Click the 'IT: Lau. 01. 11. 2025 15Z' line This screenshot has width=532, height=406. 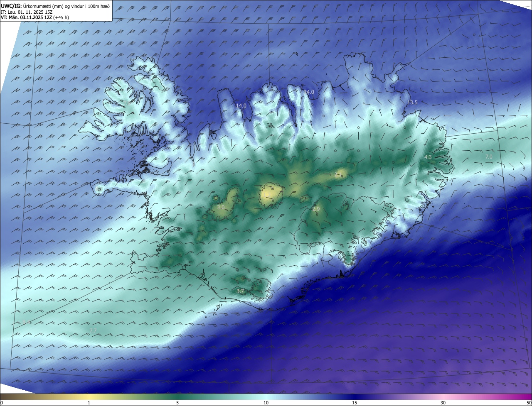click(x=27, y=12)
